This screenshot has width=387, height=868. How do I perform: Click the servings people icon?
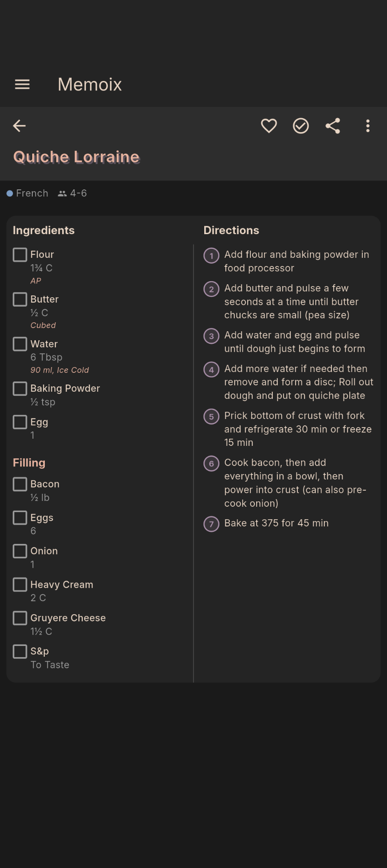click(62, 193)
